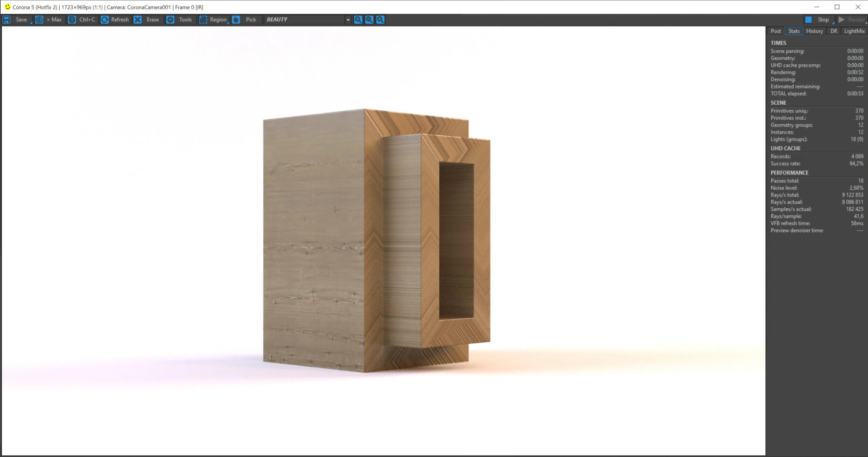Open the Tools gear icon
The height and width of the screenshot is (457, 868).
[170, 20]
